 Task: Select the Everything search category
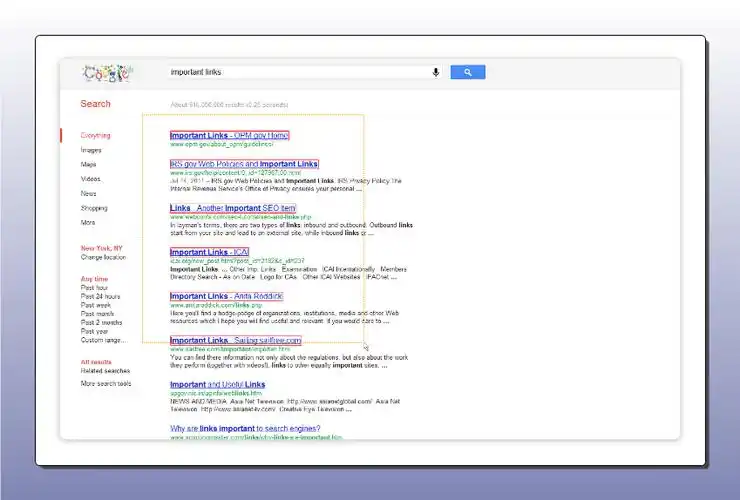[x=96, y=135]
